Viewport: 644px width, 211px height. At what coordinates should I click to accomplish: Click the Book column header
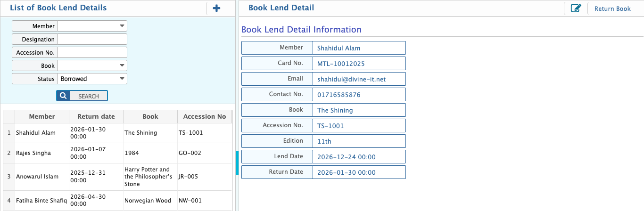pos(150,116)
